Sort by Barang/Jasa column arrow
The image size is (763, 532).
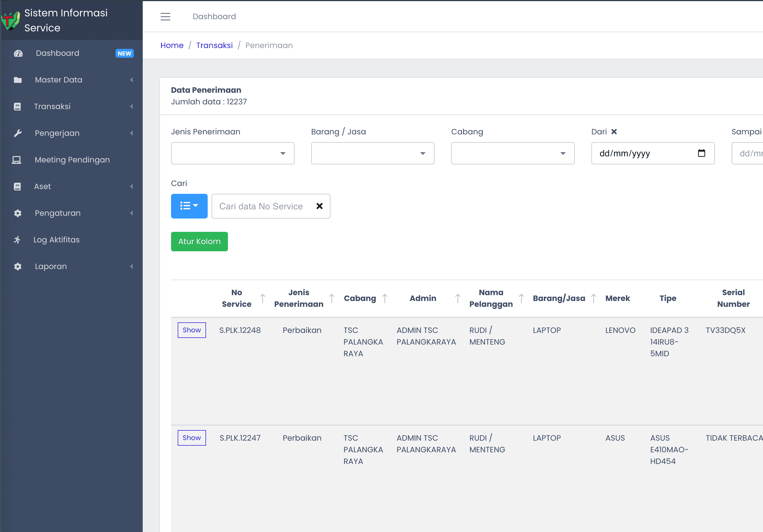pyautogui.click(x=594, y=298)
